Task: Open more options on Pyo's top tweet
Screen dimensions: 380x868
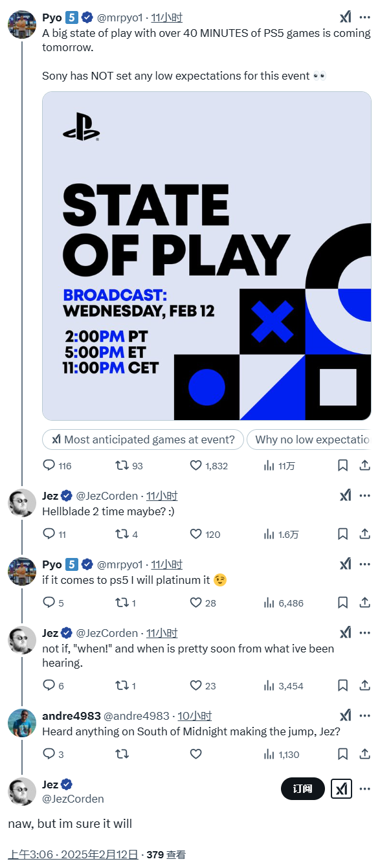Action: (x=365, y=17)
